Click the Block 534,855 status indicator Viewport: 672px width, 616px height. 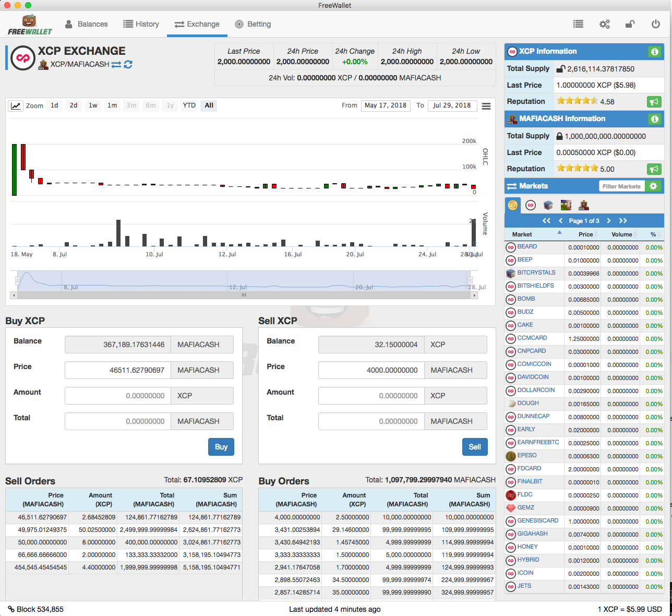pyautogui.click(x=35, y=609)
